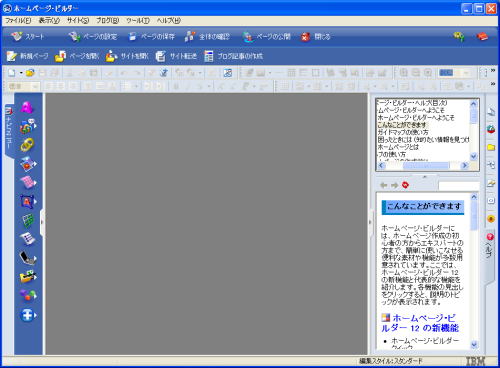This screenshot has width=500, height=368.
Task: Select ホームページとは in help contents
Action: (x=398, y=147)
